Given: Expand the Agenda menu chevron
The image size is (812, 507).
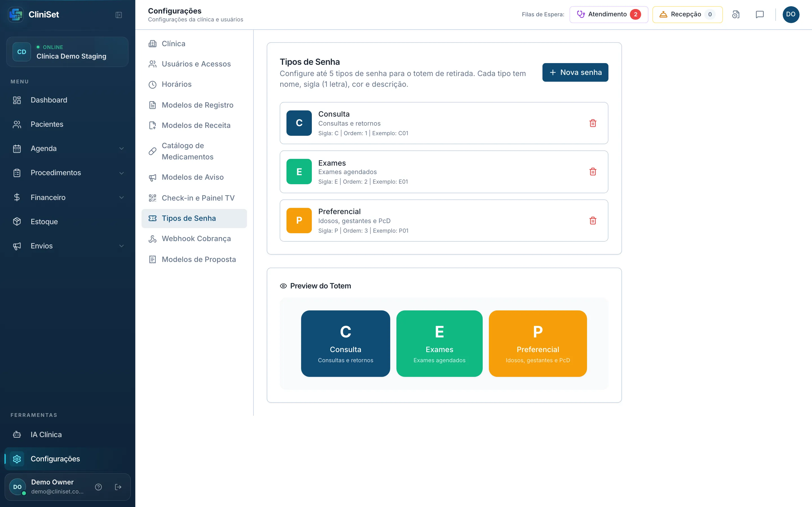Looking at the screenshot, I should pyautogui.click(x=122, y=148).
